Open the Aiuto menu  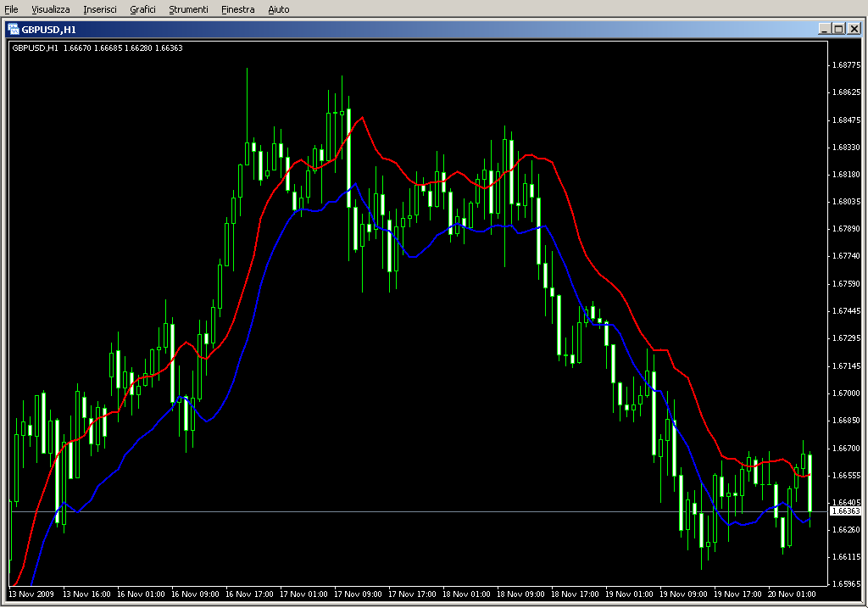278,9
